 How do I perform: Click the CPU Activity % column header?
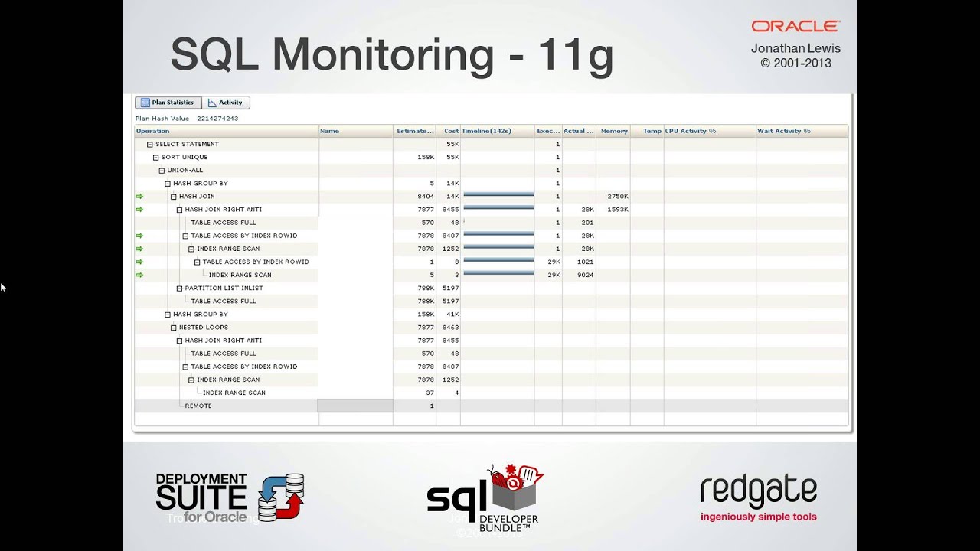710,131
